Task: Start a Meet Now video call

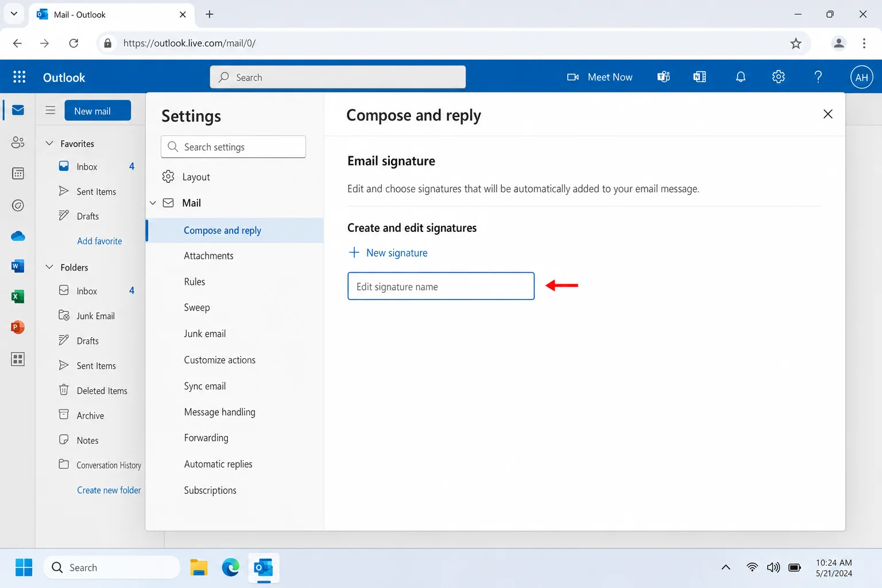Action: pyautogui.click(x=599, y=77)
